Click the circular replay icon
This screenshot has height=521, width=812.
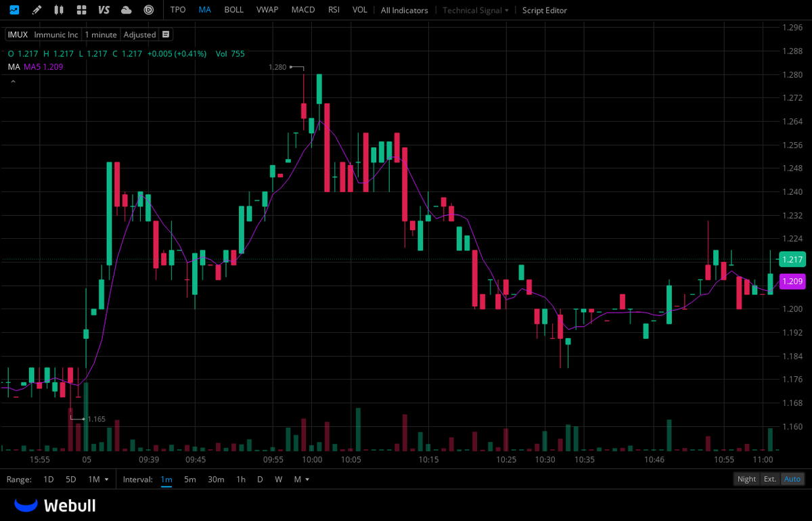(x=149, y=10)
